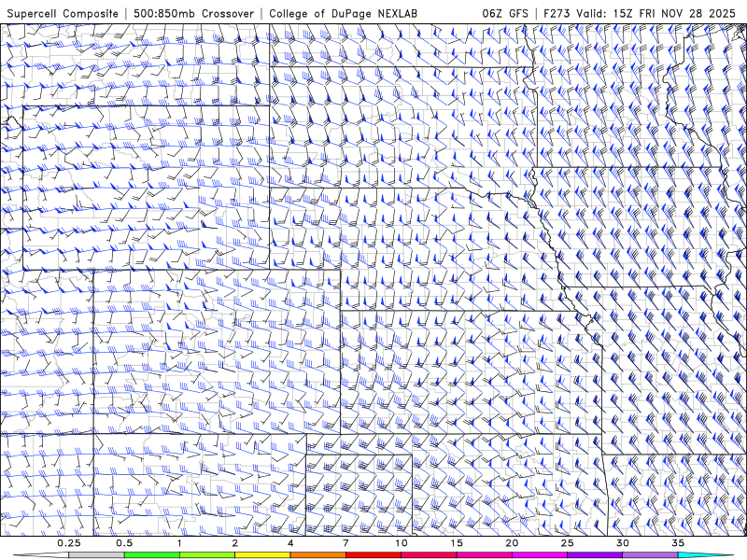
Task: Select the gray color bar segment
Action: coord(97,555)
